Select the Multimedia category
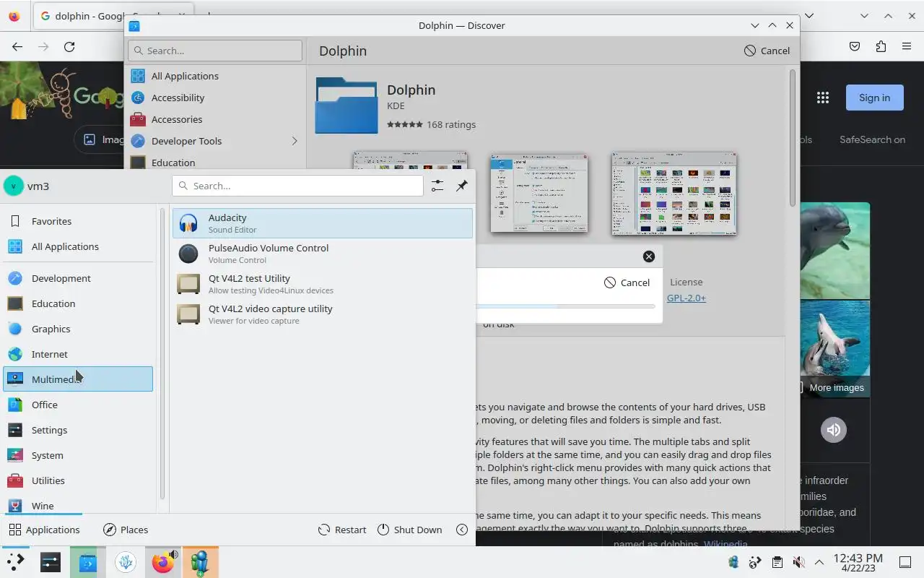This screenshot has height=578, width=924. (78, 379)
